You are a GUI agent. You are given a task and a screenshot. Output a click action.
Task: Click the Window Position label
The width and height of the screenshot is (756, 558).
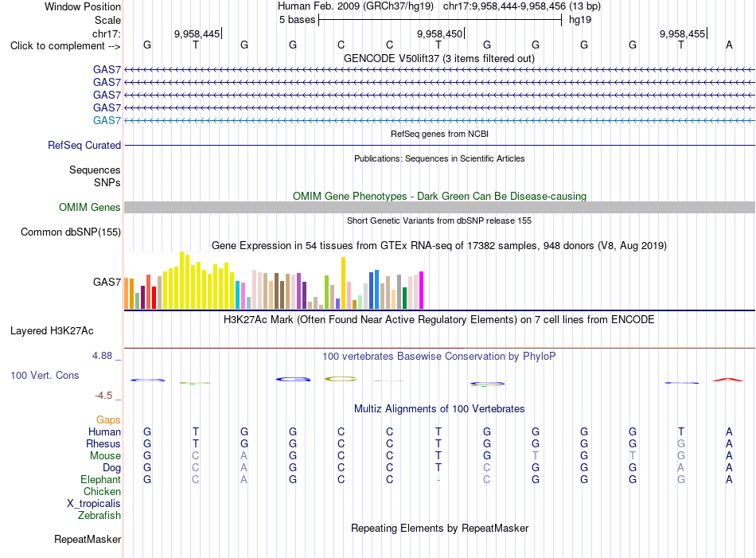click(83, 6)
